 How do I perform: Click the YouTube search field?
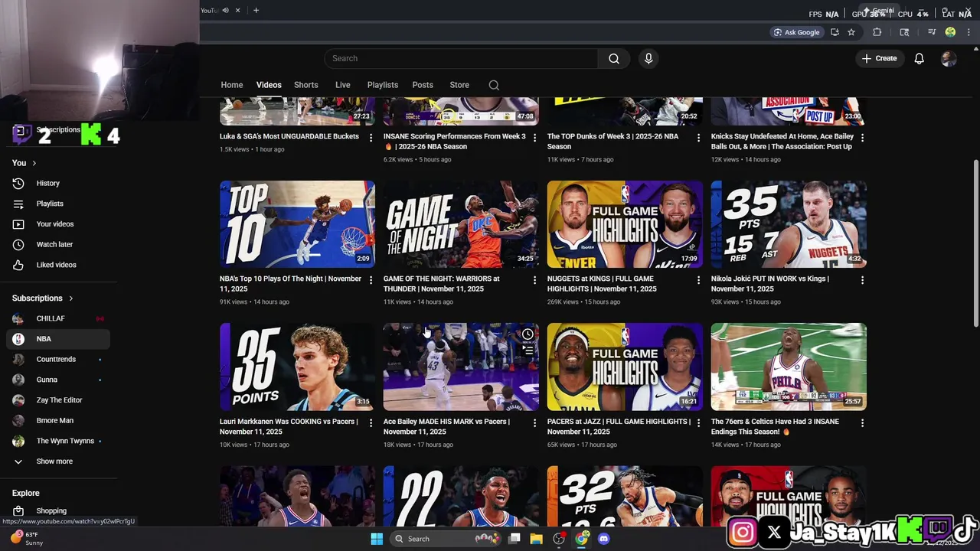[x=461, y=58]
